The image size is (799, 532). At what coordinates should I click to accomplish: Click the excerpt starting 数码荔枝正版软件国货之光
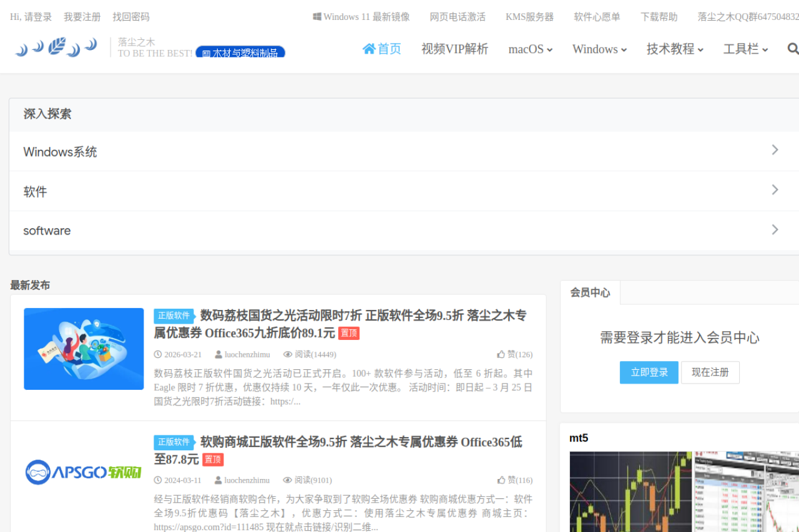pos(343,387)
